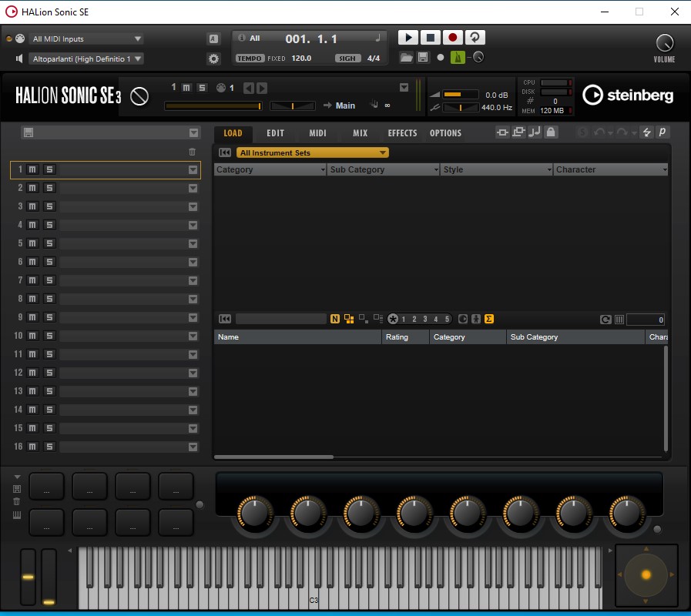Open audio settings gear icon
691x616 pixels.
point(213,59)
